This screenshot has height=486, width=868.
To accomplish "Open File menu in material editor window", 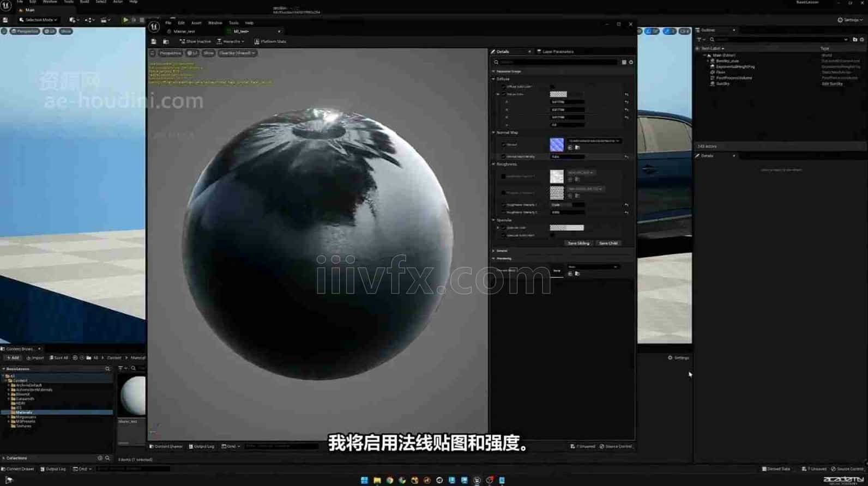I will click(168, 23).
